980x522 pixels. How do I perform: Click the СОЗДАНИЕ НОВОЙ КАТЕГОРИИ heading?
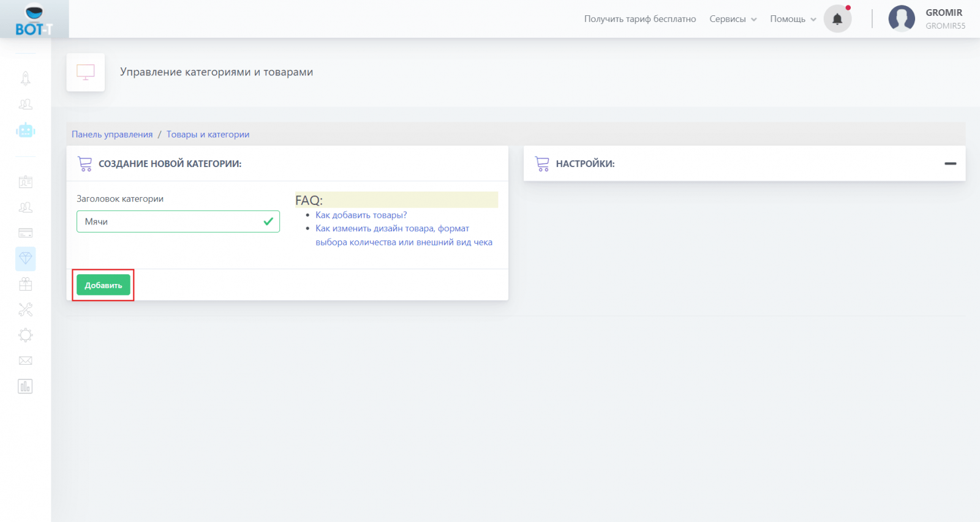coord(170,164)
